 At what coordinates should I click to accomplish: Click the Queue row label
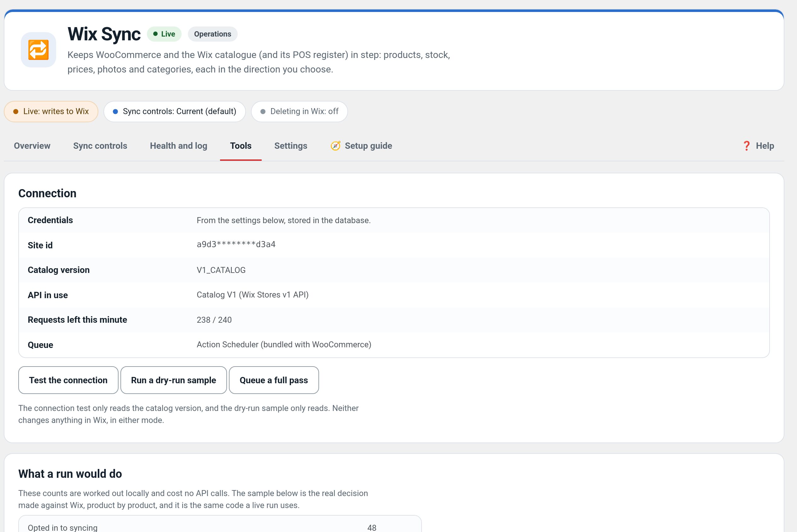click(x=40, y=345)
